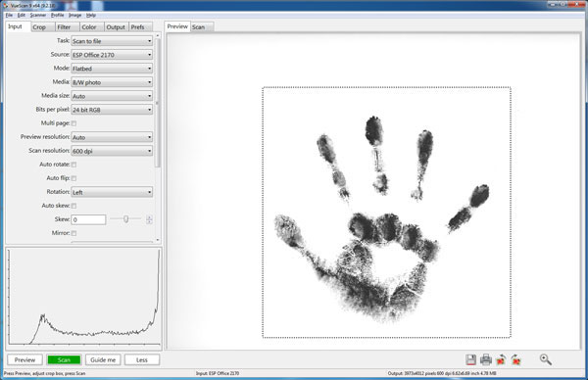The width and height of the screenshot is (588, 380).
Task: Open the Media size dropdown
Action: click(112, 96)
